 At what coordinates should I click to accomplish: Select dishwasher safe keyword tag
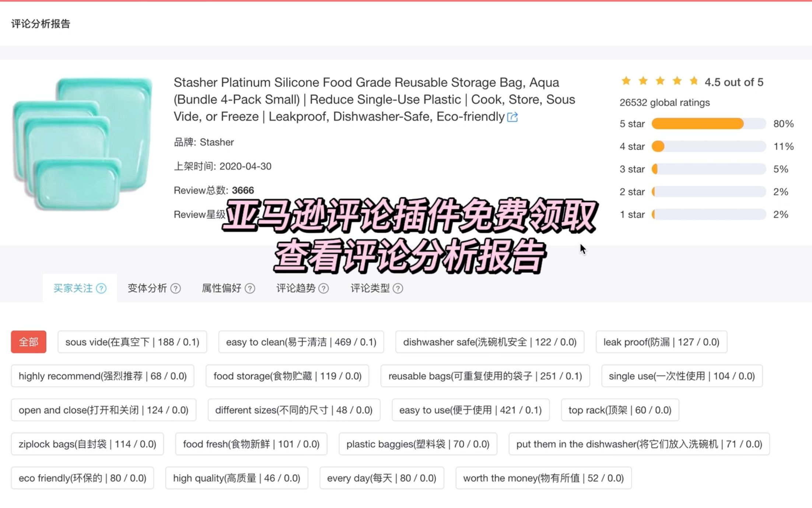click(490, 342)
